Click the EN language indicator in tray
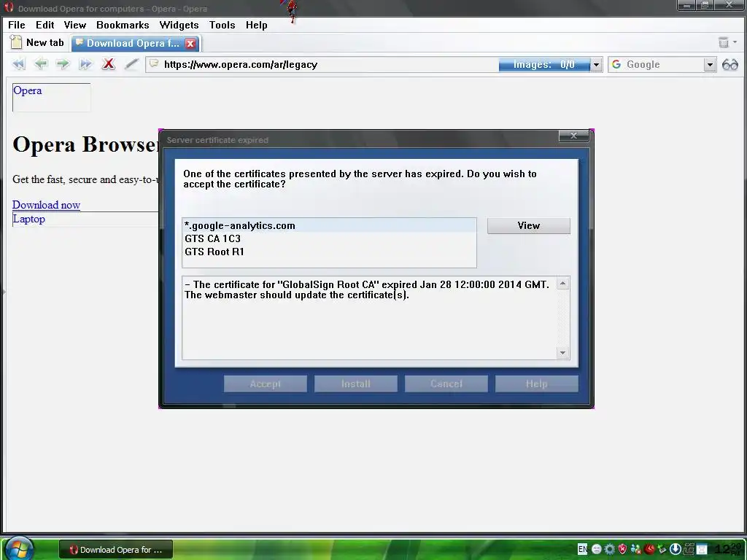747x560 pixels. click(582, 549)
